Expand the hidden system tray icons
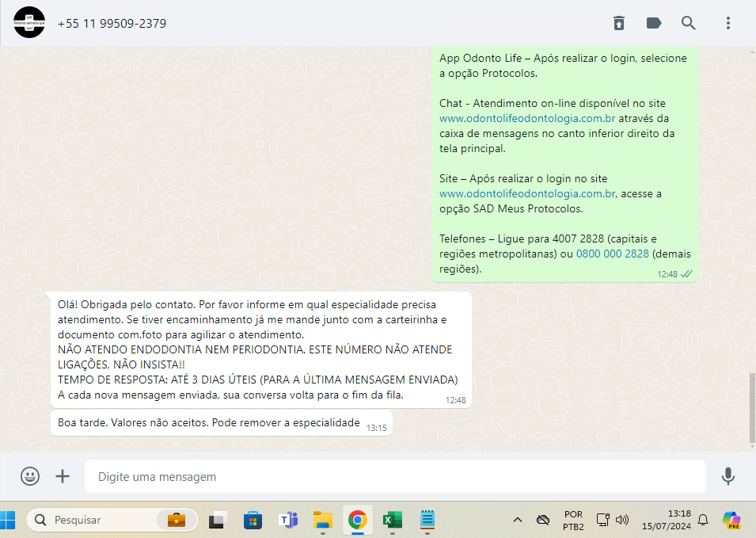756x538 pixels. (518, 520)
